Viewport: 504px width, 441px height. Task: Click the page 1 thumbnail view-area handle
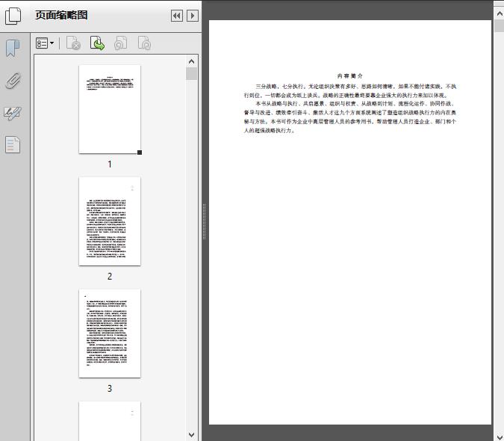pyautogui.click(x=140, y=152)
